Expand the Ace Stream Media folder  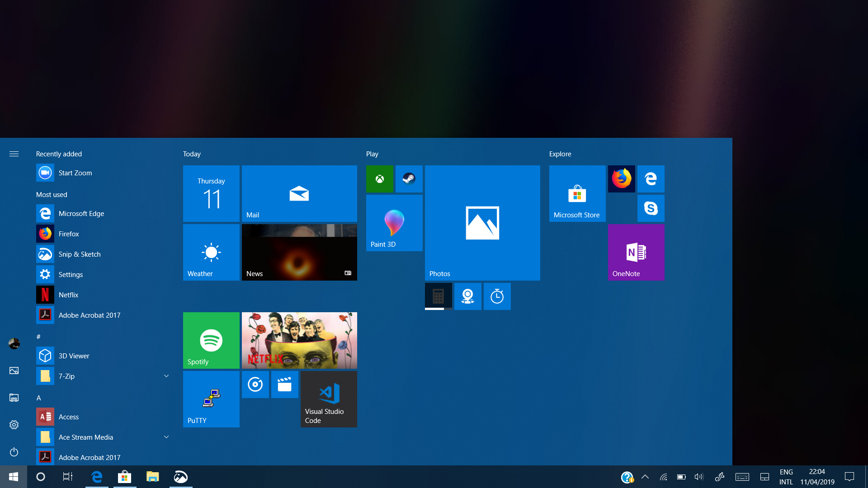[x=104, y=437]
